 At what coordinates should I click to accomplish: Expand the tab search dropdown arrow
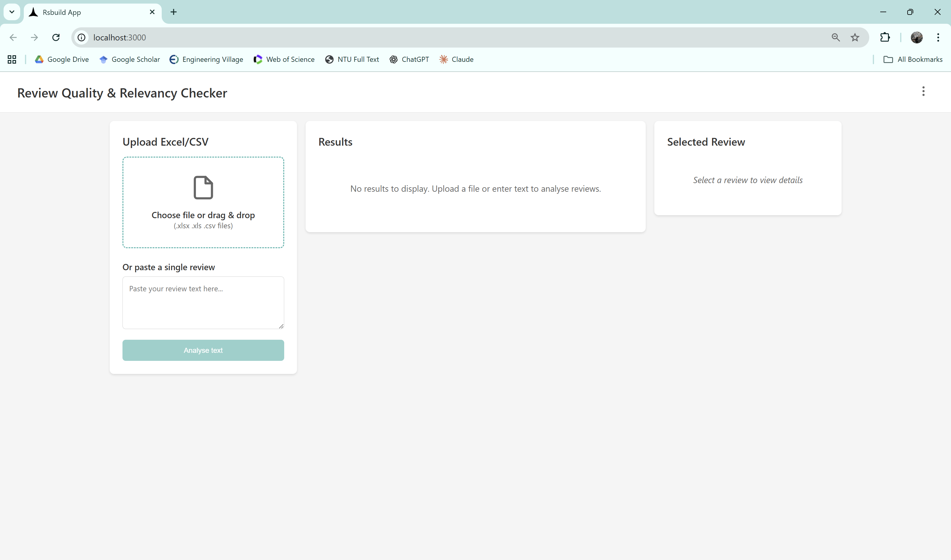pos(12,12)
